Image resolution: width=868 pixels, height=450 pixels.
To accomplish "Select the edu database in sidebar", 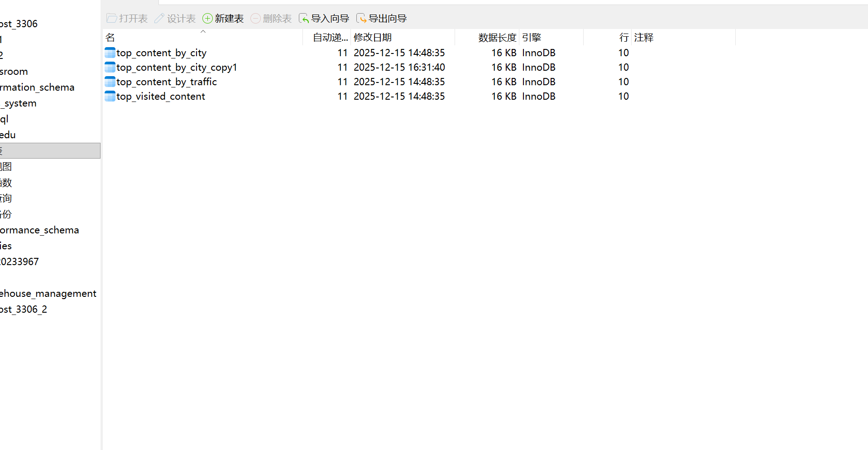I will click(x=8, y=135).
